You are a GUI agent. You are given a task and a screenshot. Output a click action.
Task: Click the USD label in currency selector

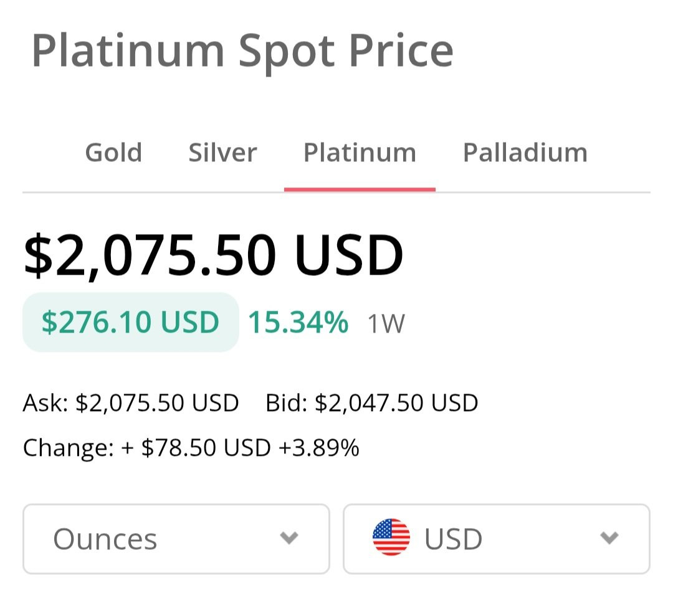pos(453,539)
